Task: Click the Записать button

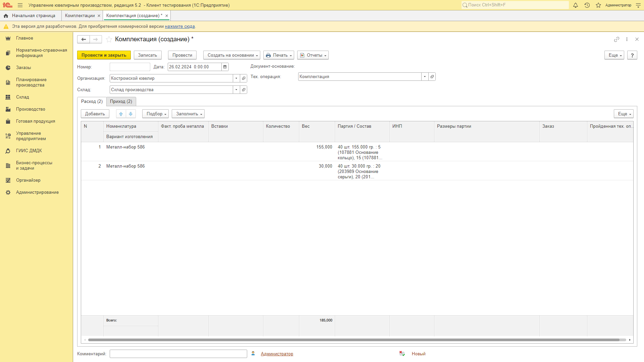Action: 148,55
